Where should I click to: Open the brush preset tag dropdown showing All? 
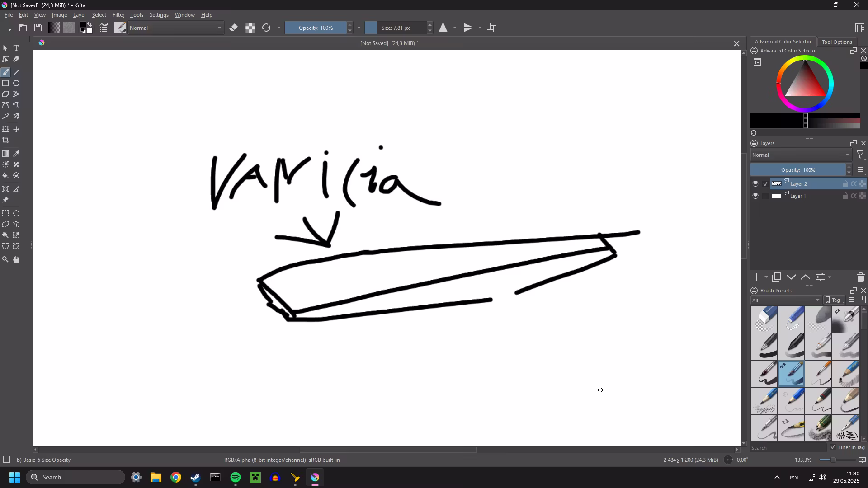pos(786,300)
